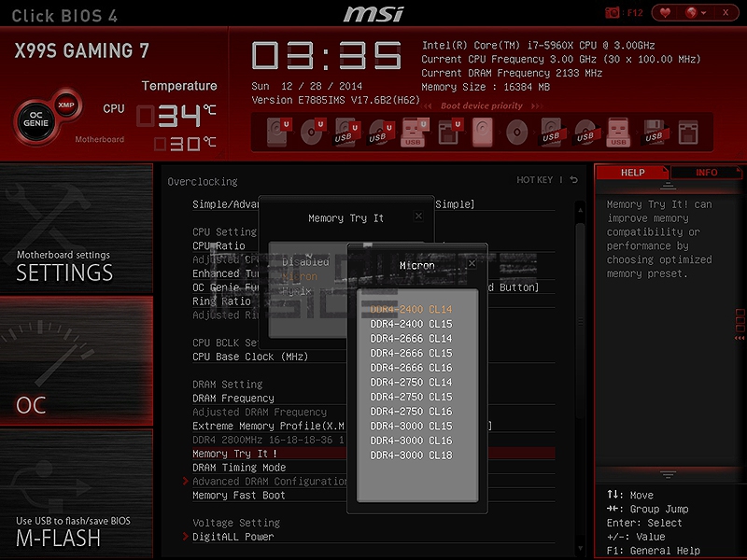747x560 pixels.
Task: Select the UEFI USB CD boot icon
Action: click(381, 132)
